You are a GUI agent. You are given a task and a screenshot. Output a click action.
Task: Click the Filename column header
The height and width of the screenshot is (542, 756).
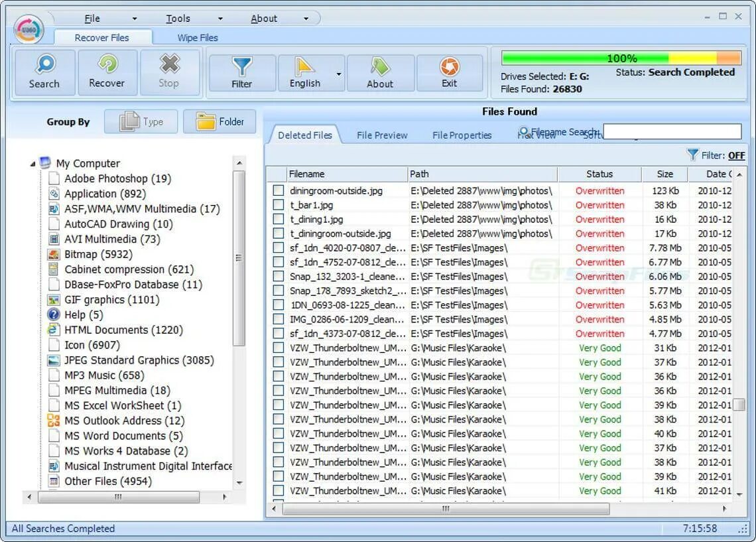(347, 174)
